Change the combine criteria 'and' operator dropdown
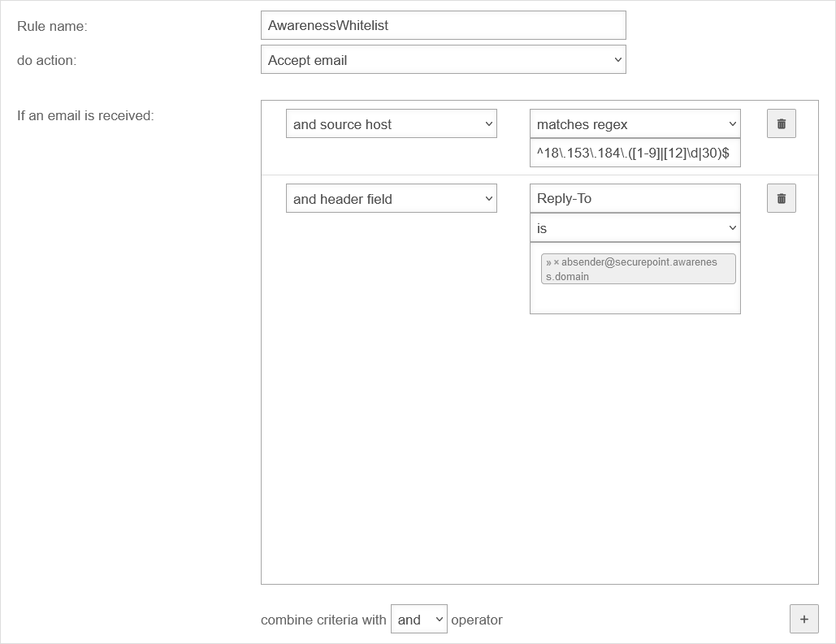 [418, 619]
